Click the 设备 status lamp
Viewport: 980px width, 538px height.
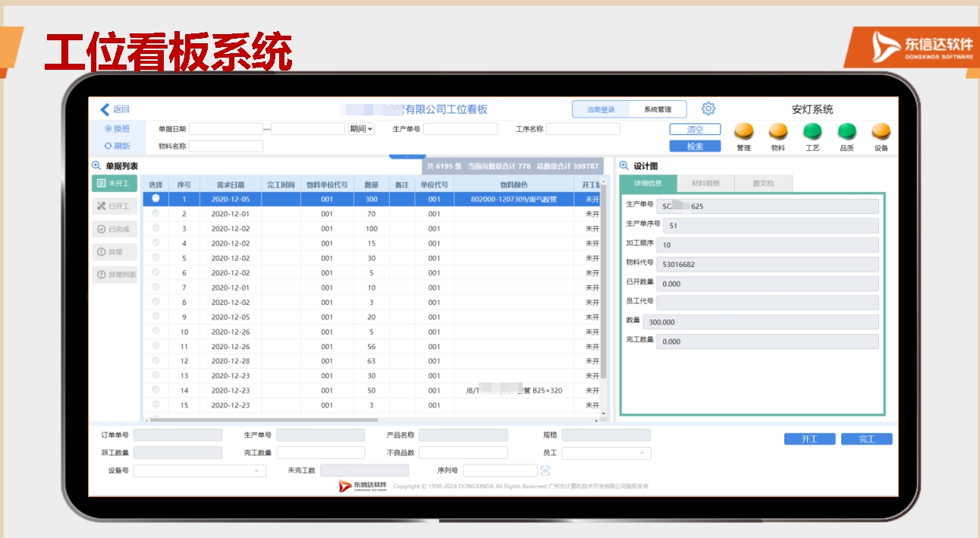[x=880, y=131]
